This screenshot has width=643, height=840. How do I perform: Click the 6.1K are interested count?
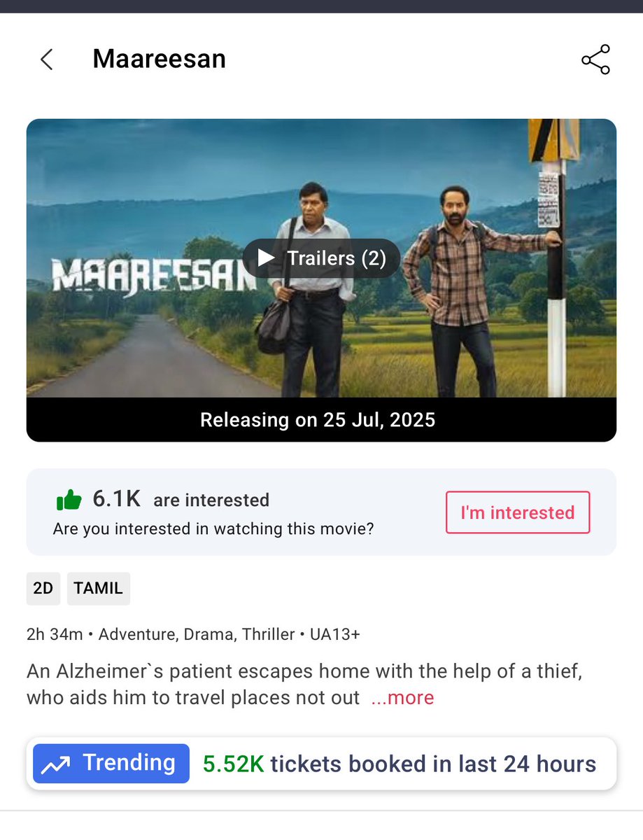[x=181, y=500]
